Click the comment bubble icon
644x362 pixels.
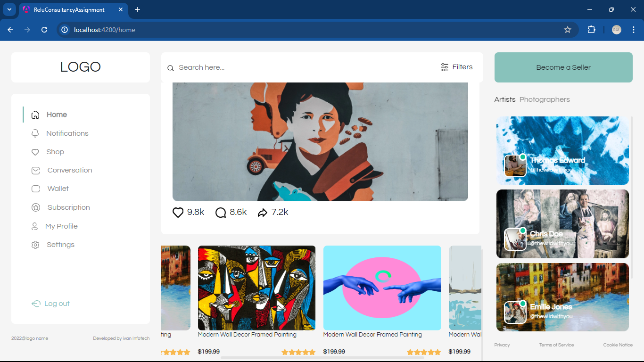tap(221, 213)
